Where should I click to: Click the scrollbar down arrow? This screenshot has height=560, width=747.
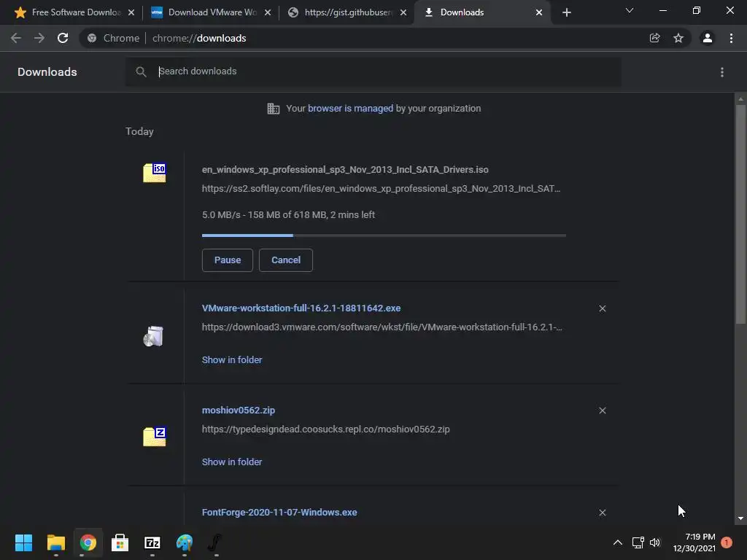click(740, 518)
